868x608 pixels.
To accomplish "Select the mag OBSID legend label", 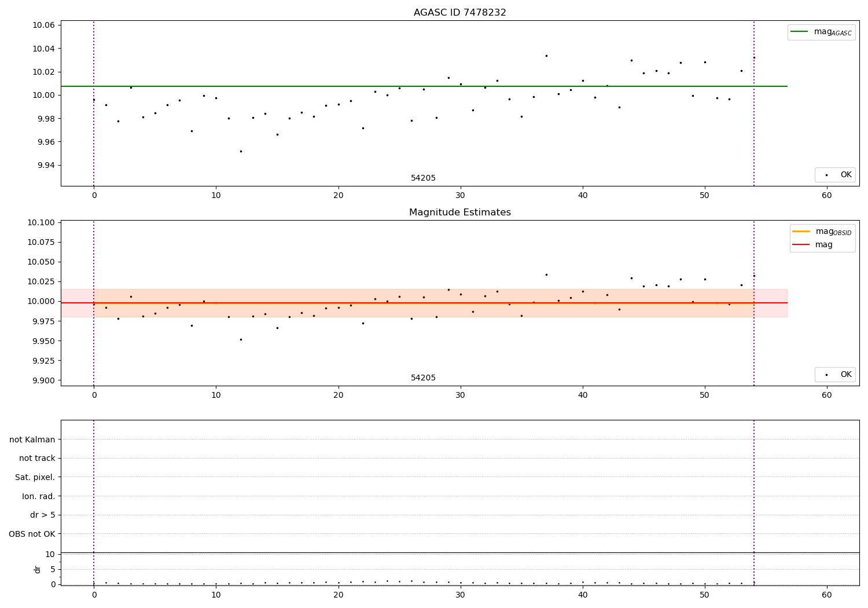I will (x=834, y=232).
